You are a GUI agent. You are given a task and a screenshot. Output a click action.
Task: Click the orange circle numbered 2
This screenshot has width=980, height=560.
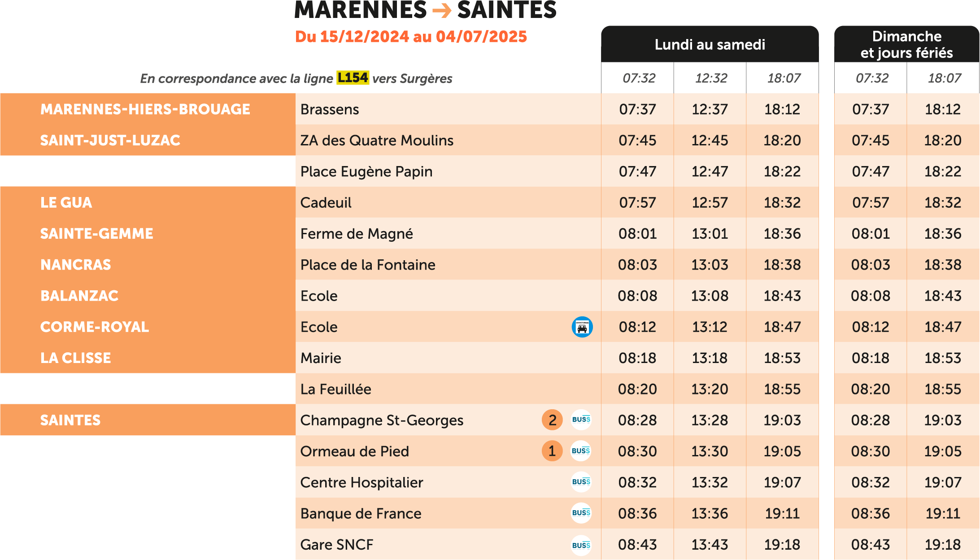pyautogui.click(x=552, y=420)
